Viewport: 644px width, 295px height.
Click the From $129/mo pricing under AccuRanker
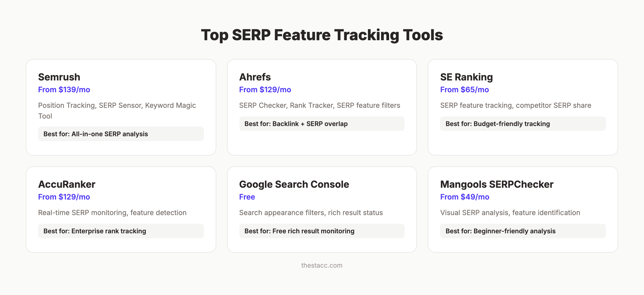(x=64, y=197)
